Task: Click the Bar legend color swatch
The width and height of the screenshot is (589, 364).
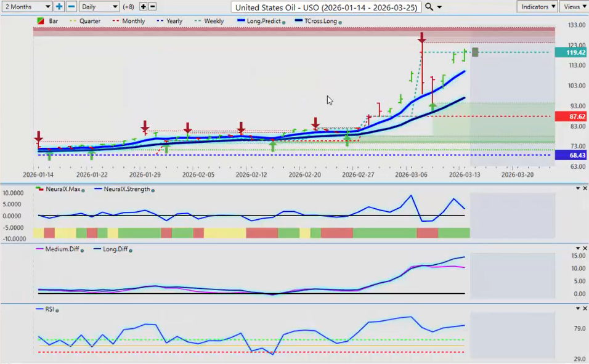Action: pyautogui.click(x=41, y=21)
